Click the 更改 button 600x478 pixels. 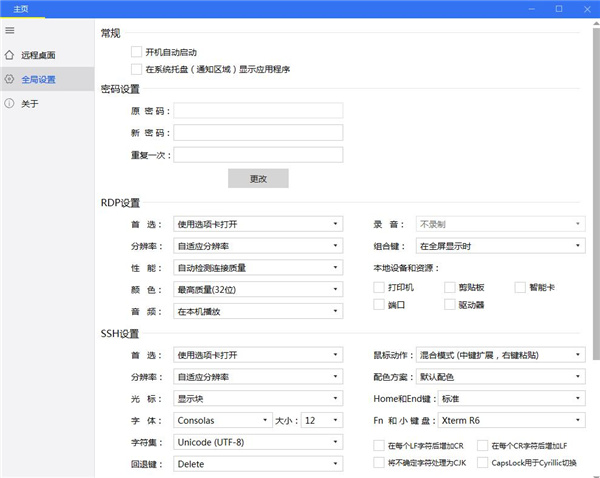tap(258, 178)
